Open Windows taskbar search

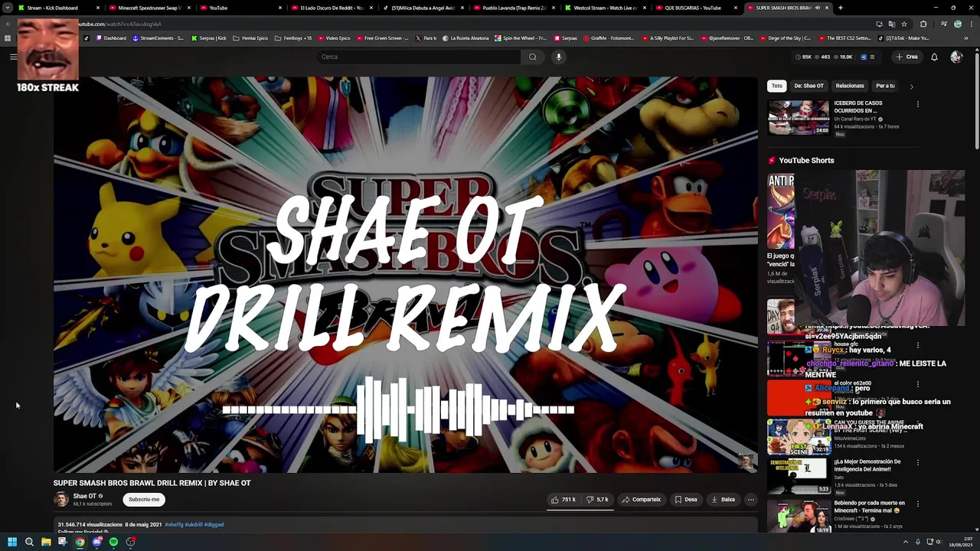pos(29,542)
